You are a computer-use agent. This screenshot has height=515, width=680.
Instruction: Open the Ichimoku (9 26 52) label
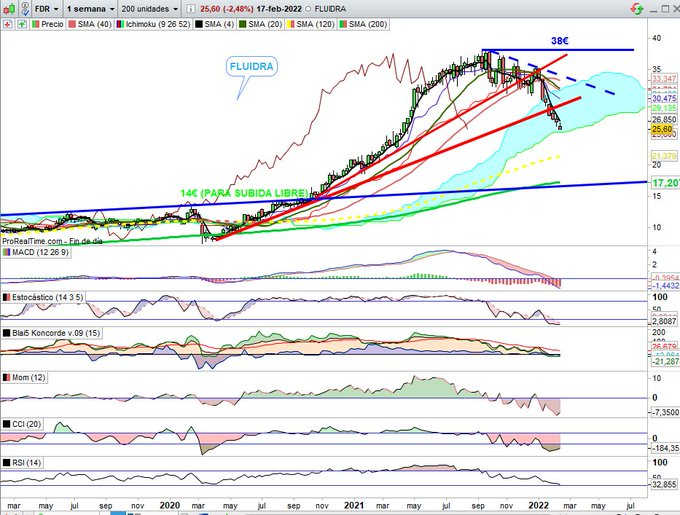pyautogui.click(x=158, y=24)
